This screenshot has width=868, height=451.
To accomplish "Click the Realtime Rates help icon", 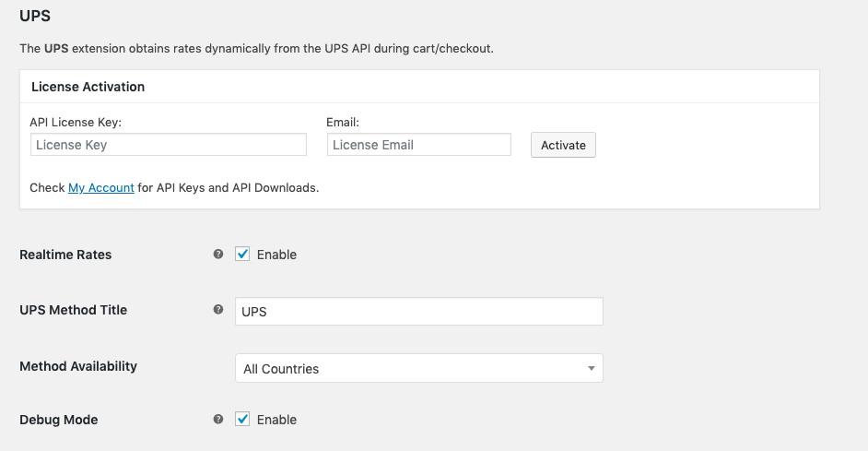I will 218,254.
